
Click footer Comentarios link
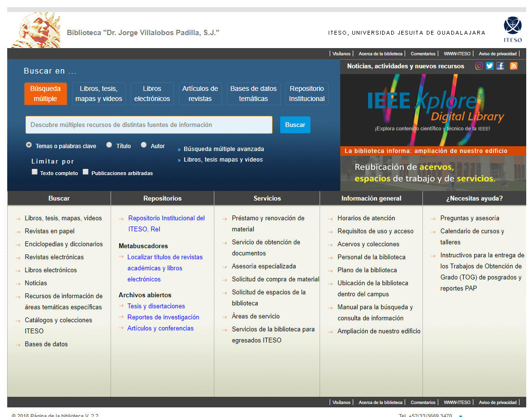click(423, 403)
